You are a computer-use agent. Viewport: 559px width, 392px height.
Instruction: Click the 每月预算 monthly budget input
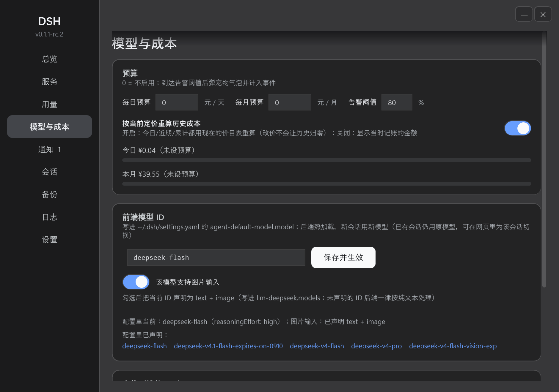click(290, 102)
